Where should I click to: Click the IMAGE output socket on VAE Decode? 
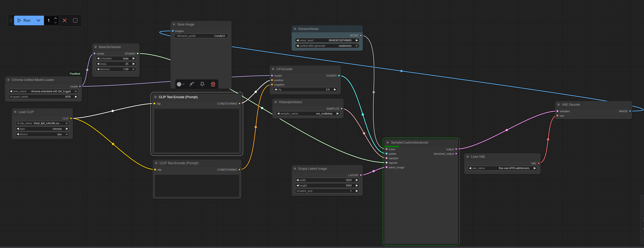click(x=630, y=111)
